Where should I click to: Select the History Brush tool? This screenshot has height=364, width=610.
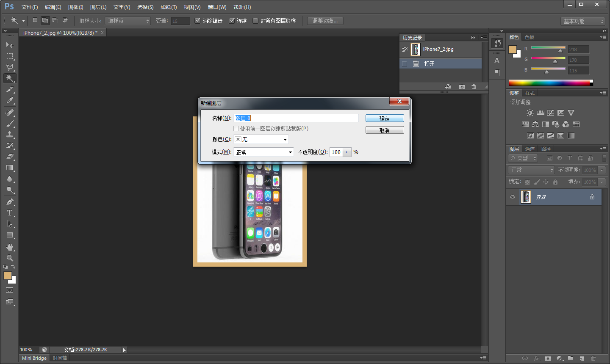10,146
